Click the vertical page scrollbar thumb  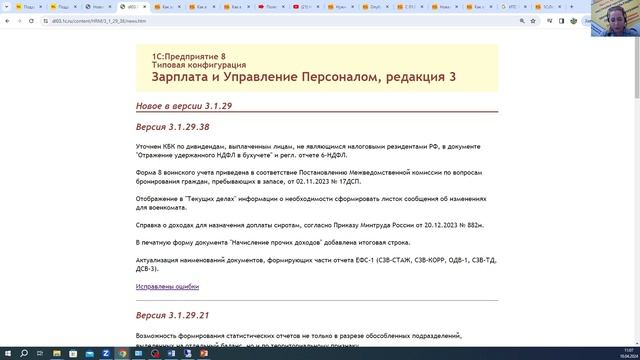click(637, 67)
